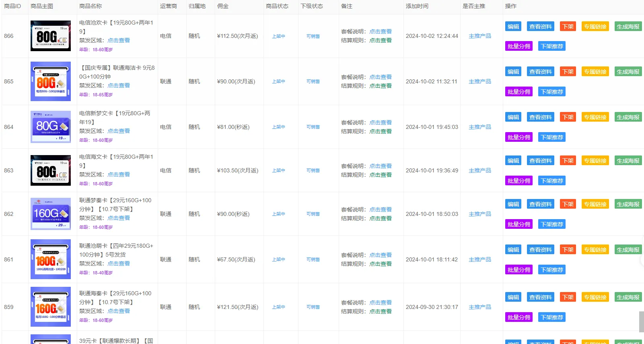Click 上架中 status for product 862
644x344 pixels.
point(278,214)
